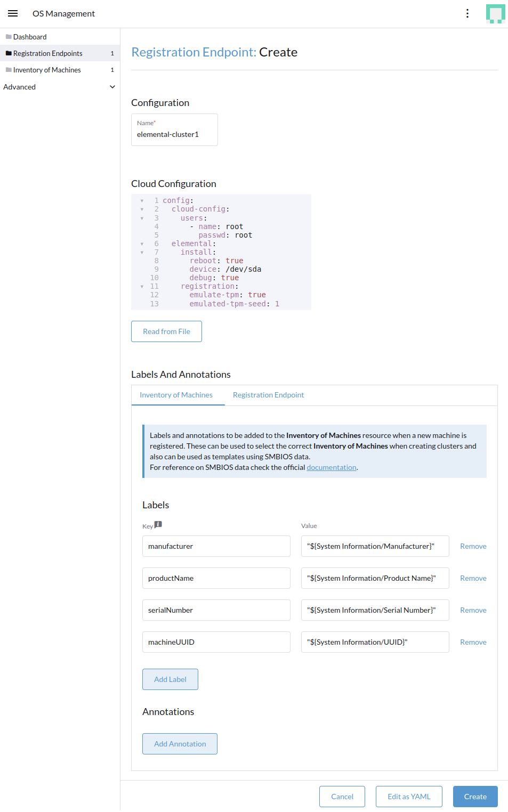Viewport: 508px width, 812px height.
Task: Open the Registration Endpoint breadcrumb link
Action: coord(193,52)
